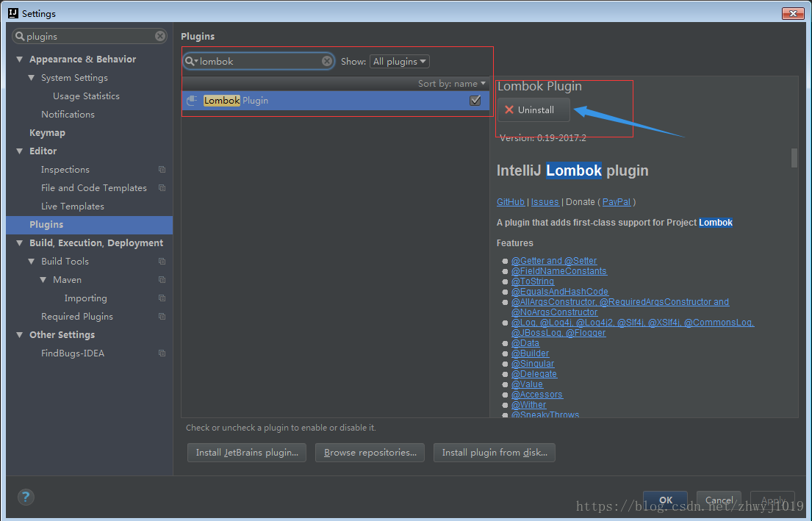Close the Settings window
Image resolution: width=812 pixels, height=521 pixels.
pos(793,13)
